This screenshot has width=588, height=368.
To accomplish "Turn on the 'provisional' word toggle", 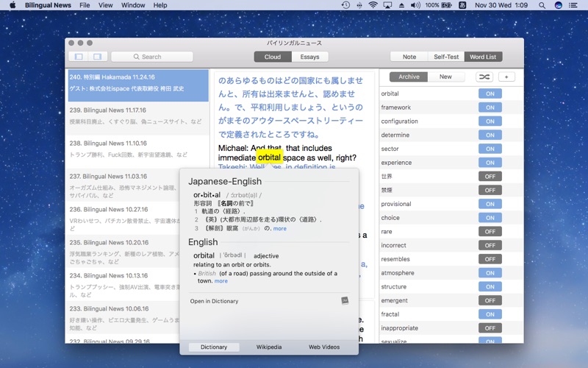I will pyautogui.click(x=490, y=204).
